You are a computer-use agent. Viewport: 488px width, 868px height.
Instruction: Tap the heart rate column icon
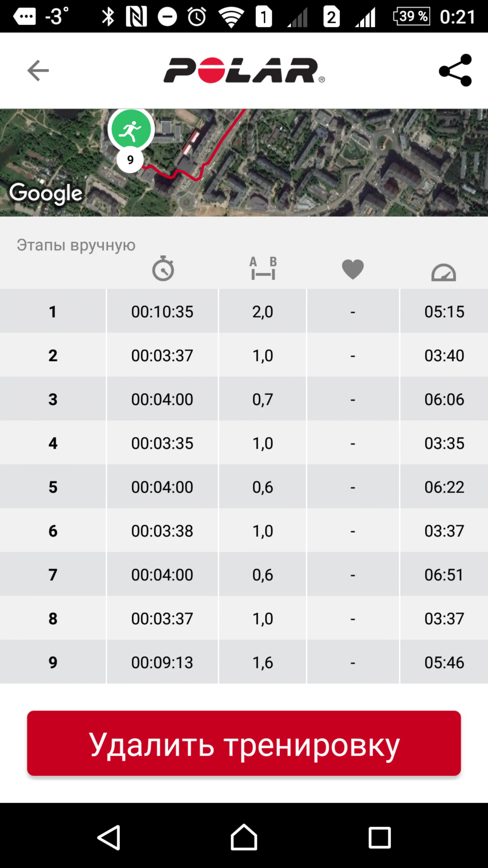coord(353,269)
